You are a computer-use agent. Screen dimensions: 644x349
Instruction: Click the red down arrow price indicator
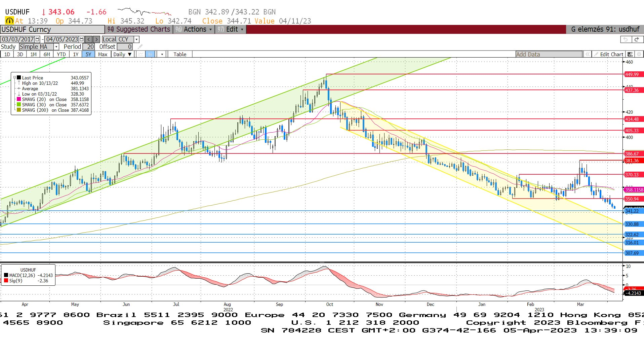(43, 12)
